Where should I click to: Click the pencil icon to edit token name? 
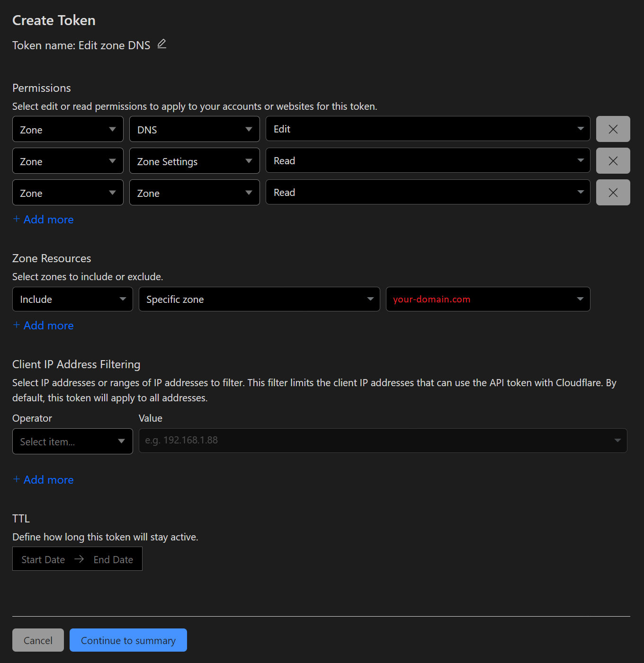(161, 44)
